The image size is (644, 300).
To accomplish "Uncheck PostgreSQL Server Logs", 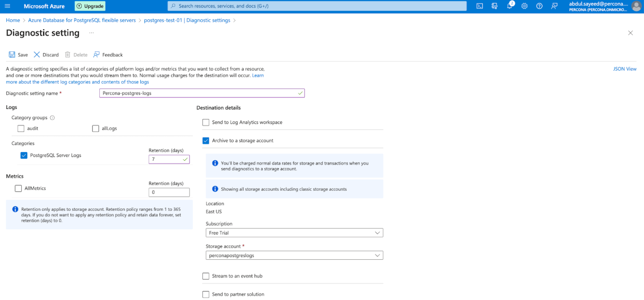I will tap(24, 155).
